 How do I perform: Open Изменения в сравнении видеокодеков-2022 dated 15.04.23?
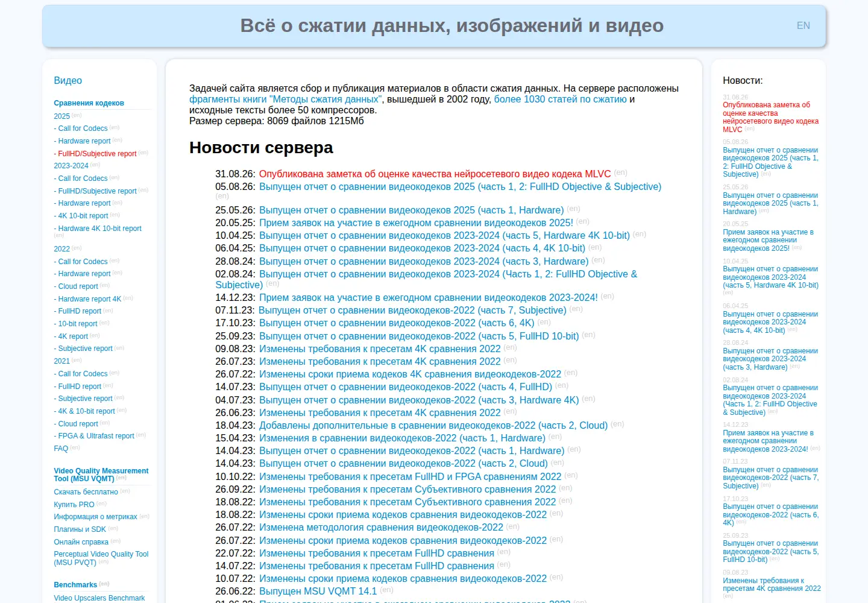click(402, 438)
